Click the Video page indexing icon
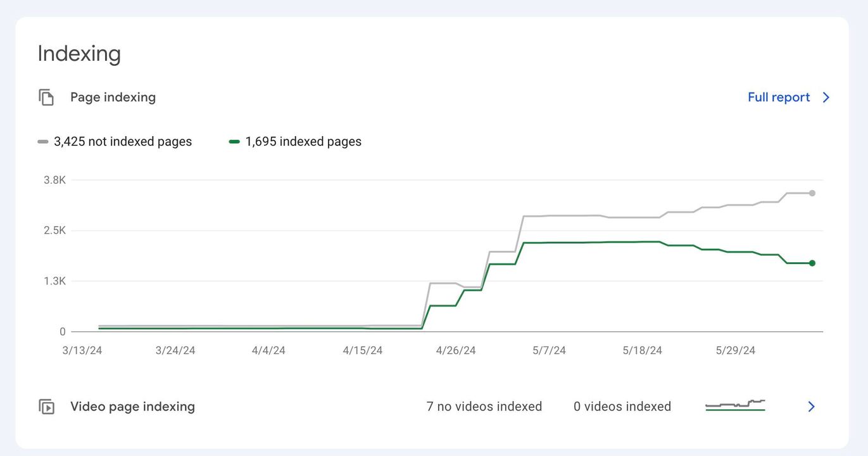 pos(46,407)
